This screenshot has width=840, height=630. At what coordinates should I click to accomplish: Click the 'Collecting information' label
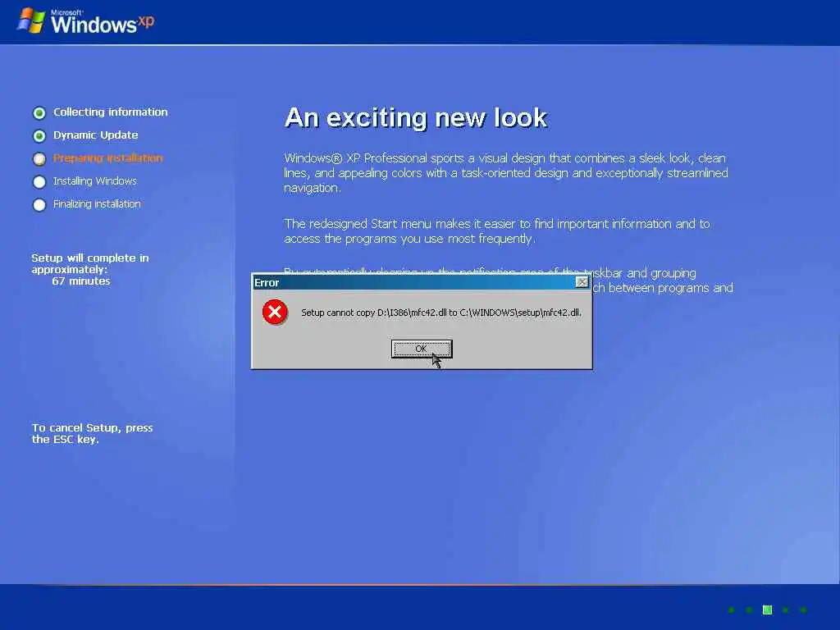tap(111, 112)
